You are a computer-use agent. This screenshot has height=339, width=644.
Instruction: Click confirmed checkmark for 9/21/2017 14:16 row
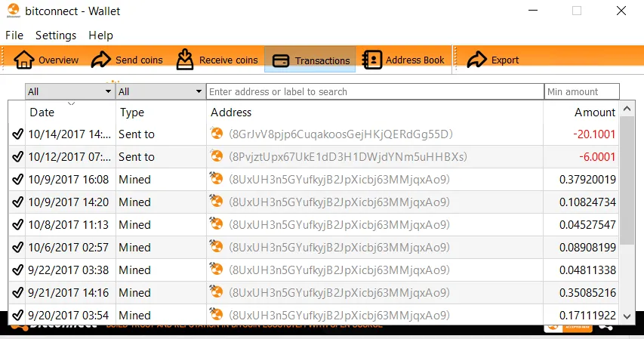pyautogui.click(x=17, y=292)
